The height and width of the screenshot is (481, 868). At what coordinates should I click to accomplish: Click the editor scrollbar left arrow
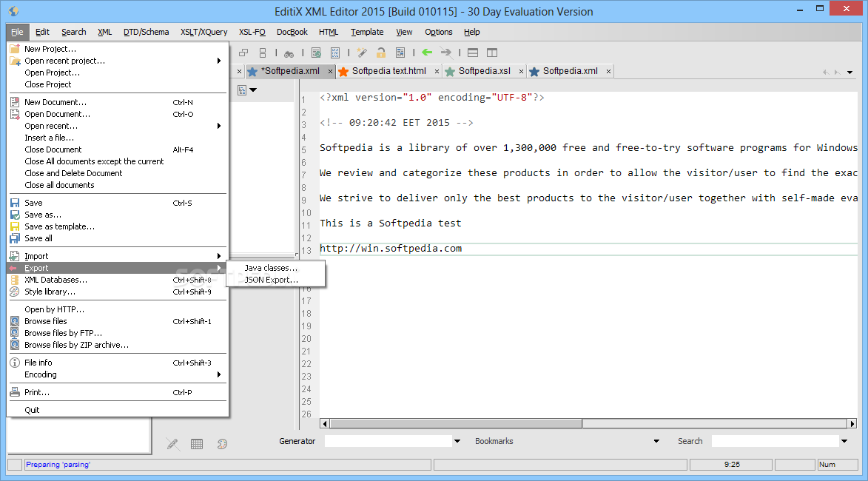[325, 423]
